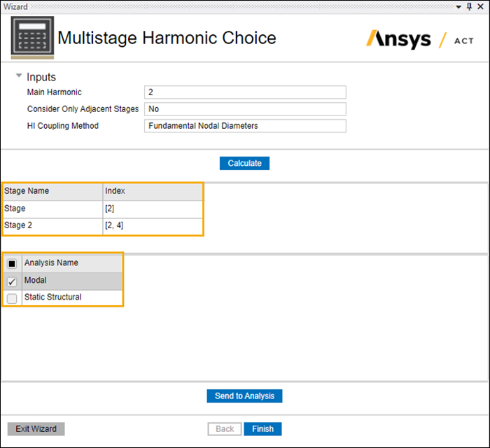Click the Finish button
The image size is (490, 448).
coord(262,428)
